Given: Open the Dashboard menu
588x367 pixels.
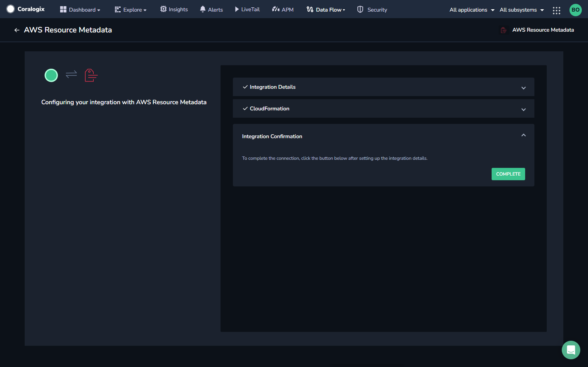Looking at the screenshot, I should 80,10.
